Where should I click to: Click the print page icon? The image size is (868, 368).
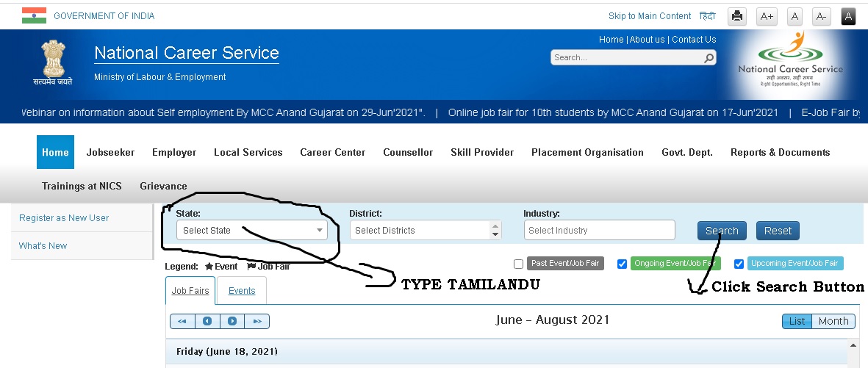click(x=736, y=16)
